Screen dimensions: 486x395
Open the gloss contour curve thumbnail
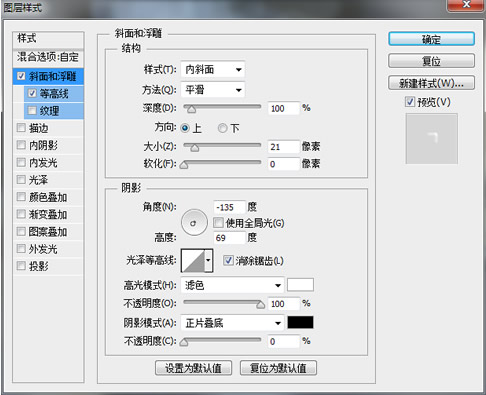[x=193, y=260]
